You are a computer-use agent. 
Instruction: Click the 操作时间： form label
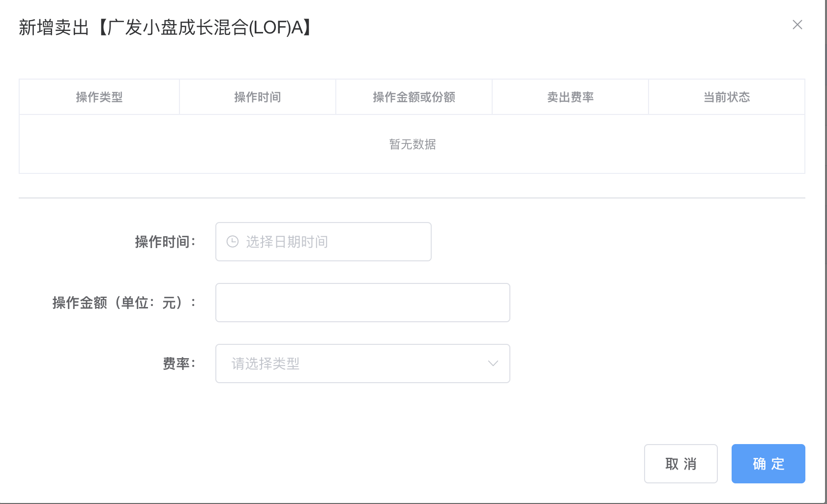166,242
